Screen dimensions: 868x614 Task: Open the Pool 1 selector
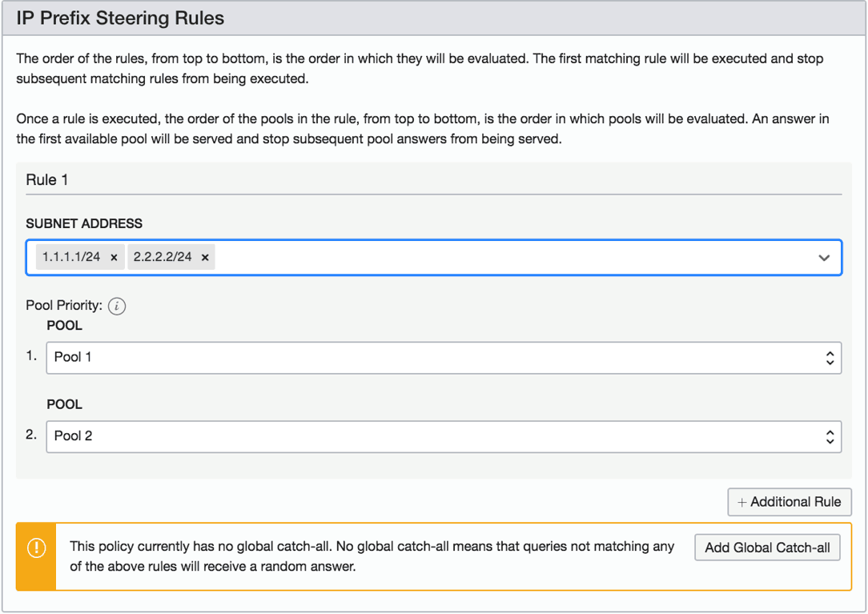click(x=440, y=357)
